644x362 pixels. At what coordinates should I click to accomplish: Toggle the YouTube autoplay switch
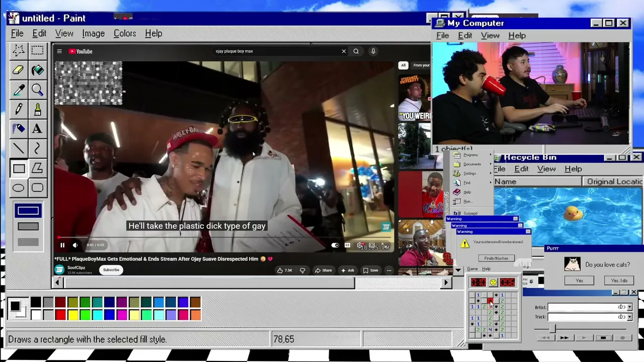click(335, 245)
